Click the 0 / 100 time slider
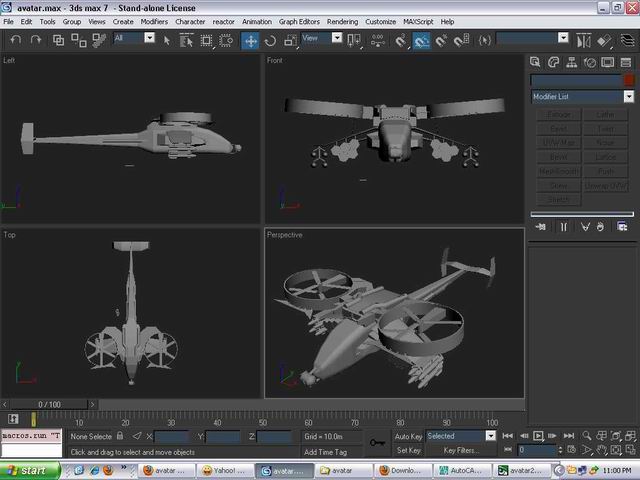640x480 pixels. click(49, 404)
